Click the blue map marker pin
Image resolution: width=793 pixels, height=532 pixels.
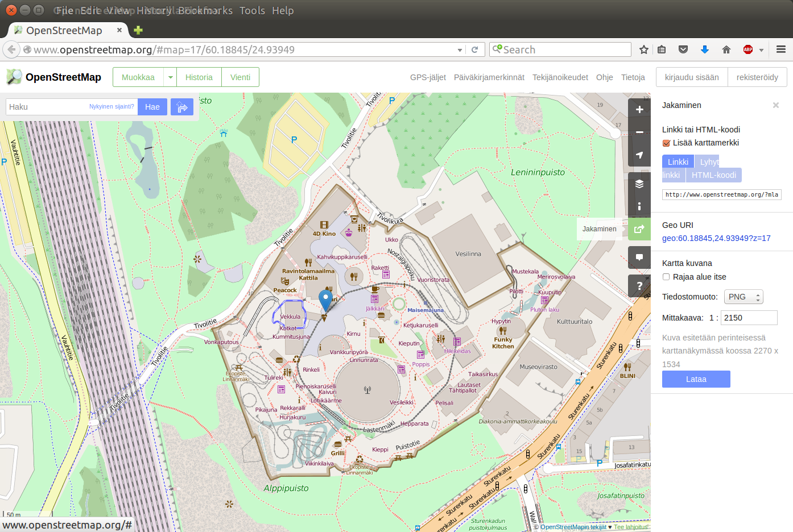[x=325, y=300]
